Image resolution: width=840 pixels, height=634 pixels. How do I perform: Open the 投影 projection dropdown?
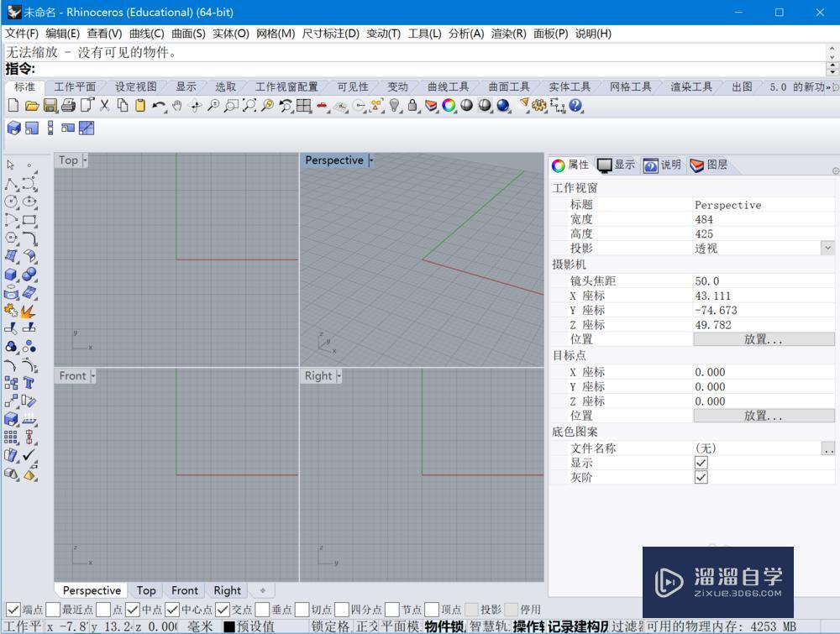(x=827, y=248)
